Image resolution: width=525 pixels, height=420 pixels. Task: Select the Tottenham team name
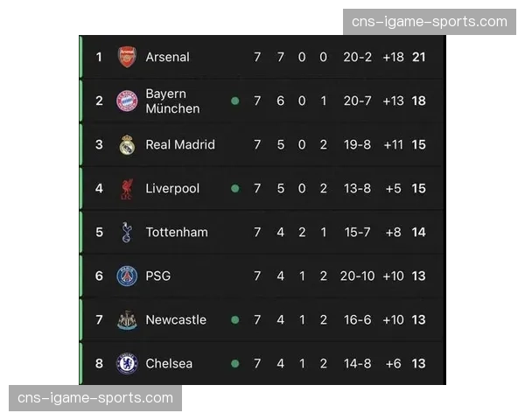pyautogui.click(x=177, y=232)
